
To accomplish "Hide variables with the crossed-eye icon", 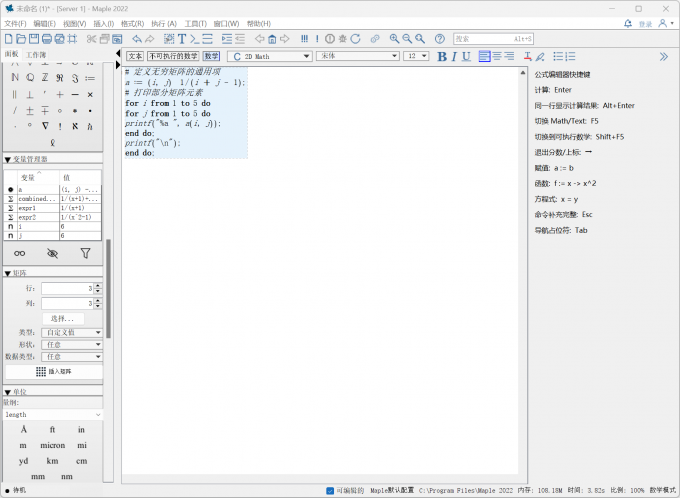I will pos(52,253).
